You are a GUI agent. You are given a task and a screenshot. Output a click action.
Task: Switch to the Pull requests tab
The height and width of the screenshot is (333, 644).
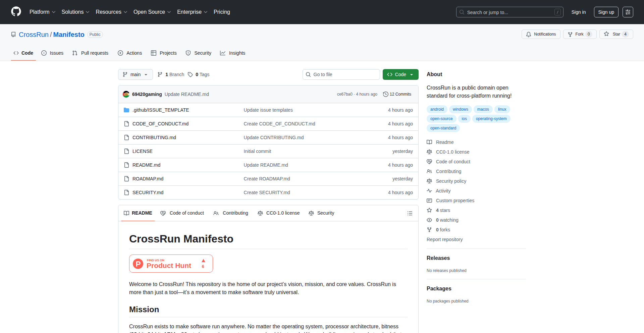pos(91,53)
